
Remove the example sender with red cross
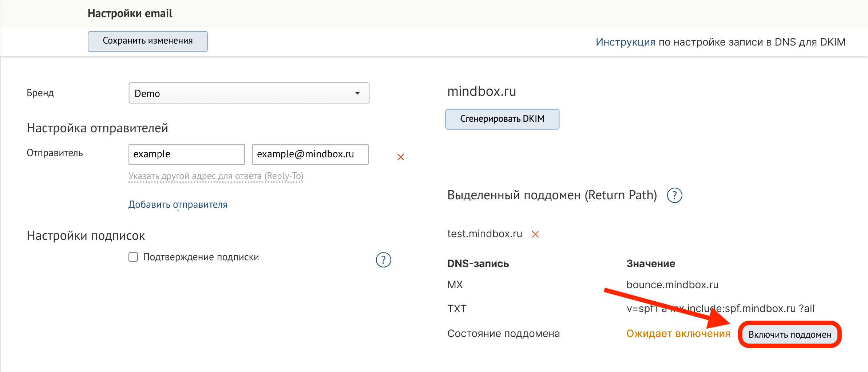tap(400, 157)
